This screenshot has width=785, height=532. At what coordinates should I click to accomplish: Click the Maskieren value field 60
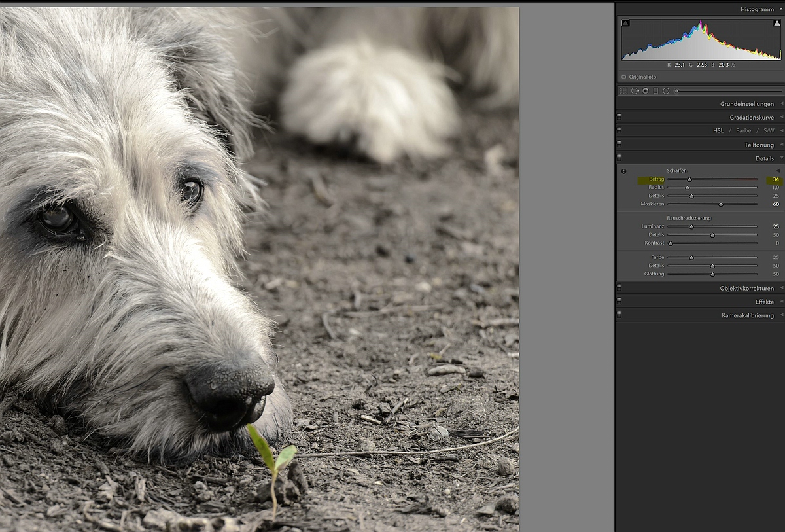coord(775,204)
